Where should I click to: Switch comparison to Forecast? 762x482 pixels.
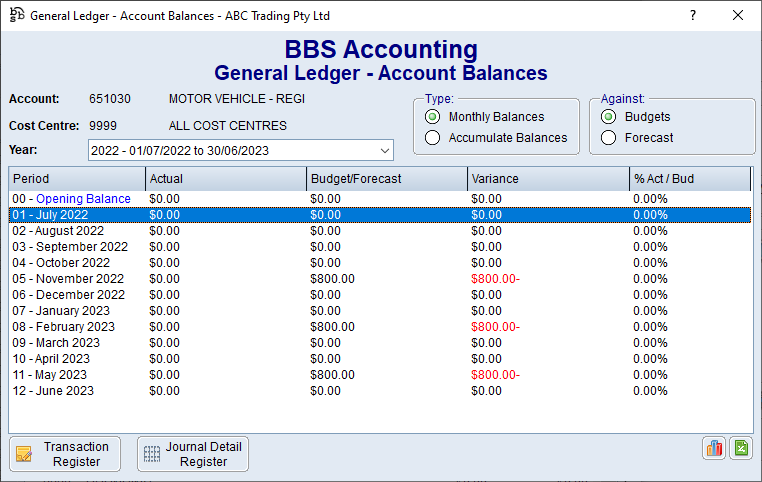[x=608, y=138]
